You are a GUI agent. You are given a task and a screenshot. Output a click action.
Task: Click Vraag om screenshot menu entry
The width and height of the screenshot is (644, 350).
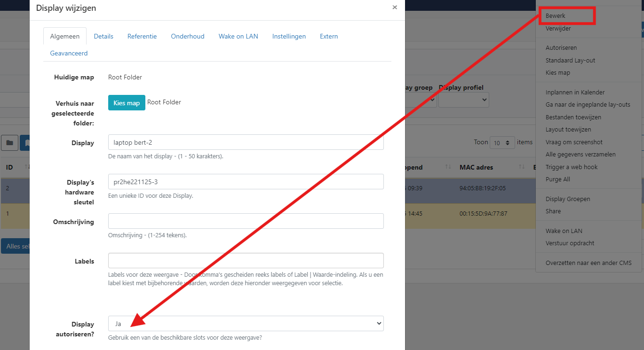pos(574,142)
